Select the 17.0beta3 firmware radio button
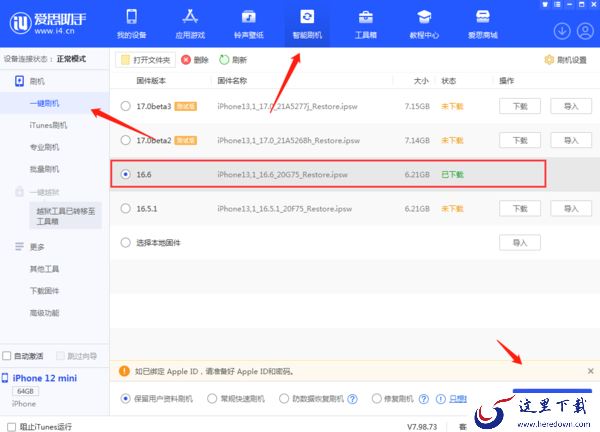 (x=126, y=106)
